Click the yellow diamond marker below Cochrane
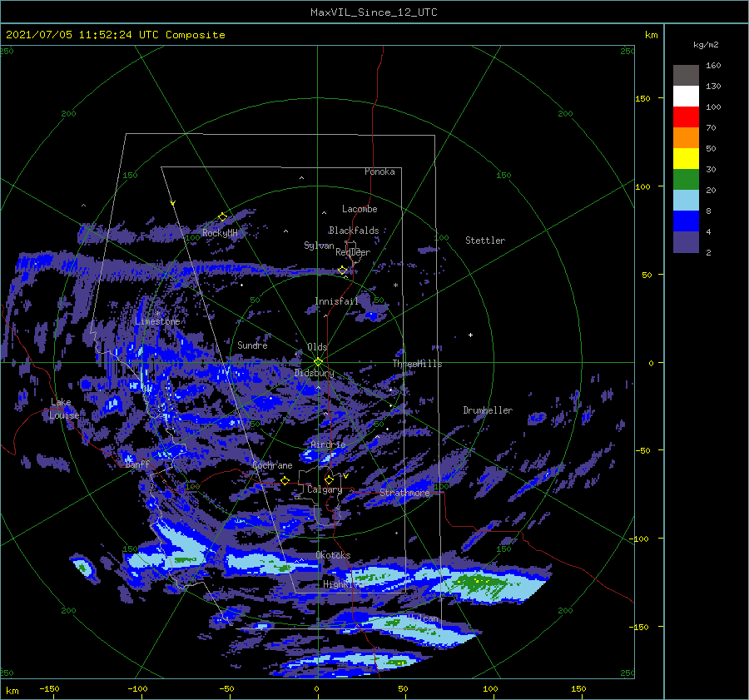The width and height of the screenshot is (749, 700). 285,480
